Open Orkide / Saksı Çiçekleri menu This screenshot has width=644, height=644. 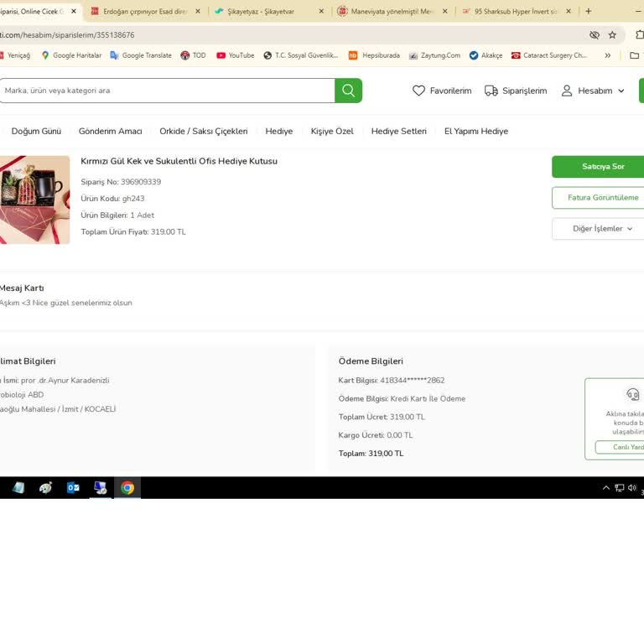203,131
